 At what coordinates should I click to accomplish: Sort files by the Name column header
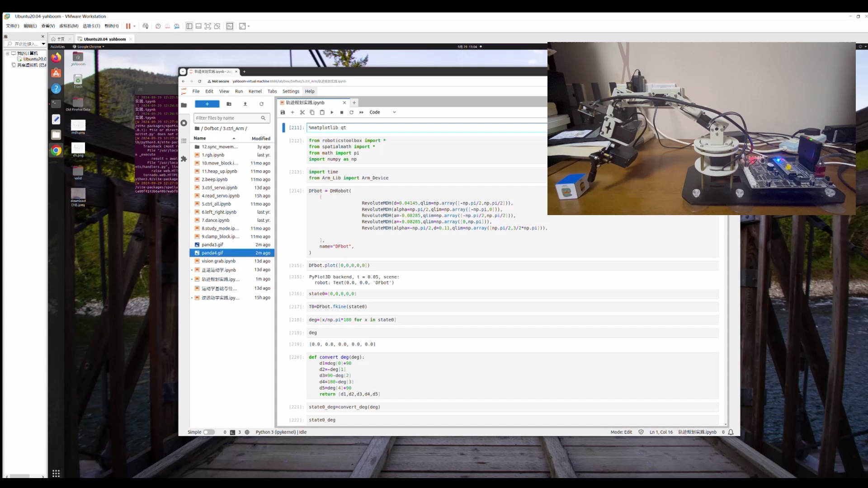(x=200, y=138)
